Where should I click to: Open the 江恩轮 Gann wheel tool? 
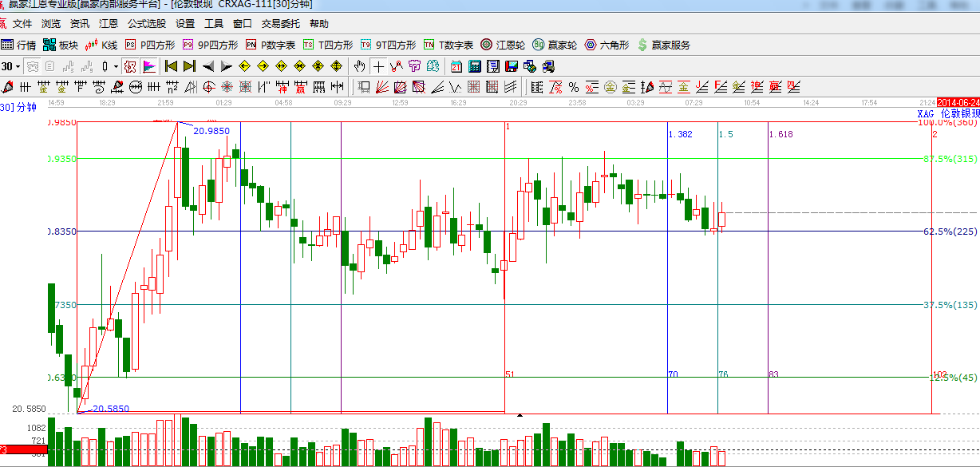(503, 45)
